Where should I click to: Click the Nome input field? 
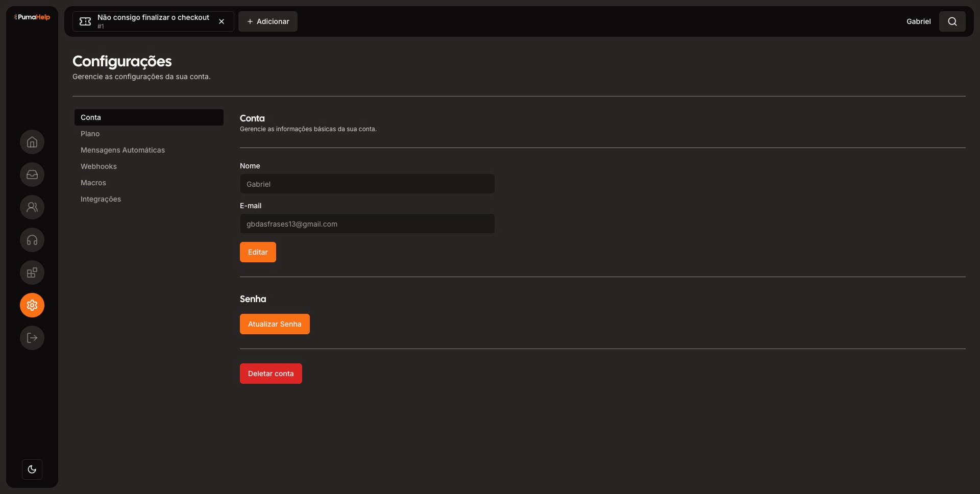tap(367, 184)
